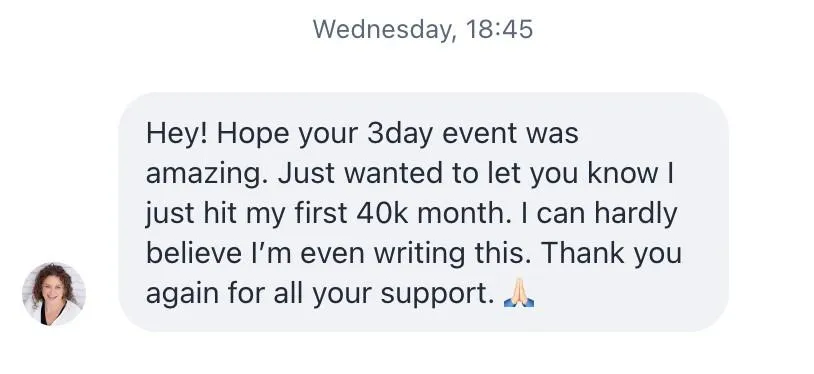
Task: Select the received message bubble
Action: (x=423, y=212)
